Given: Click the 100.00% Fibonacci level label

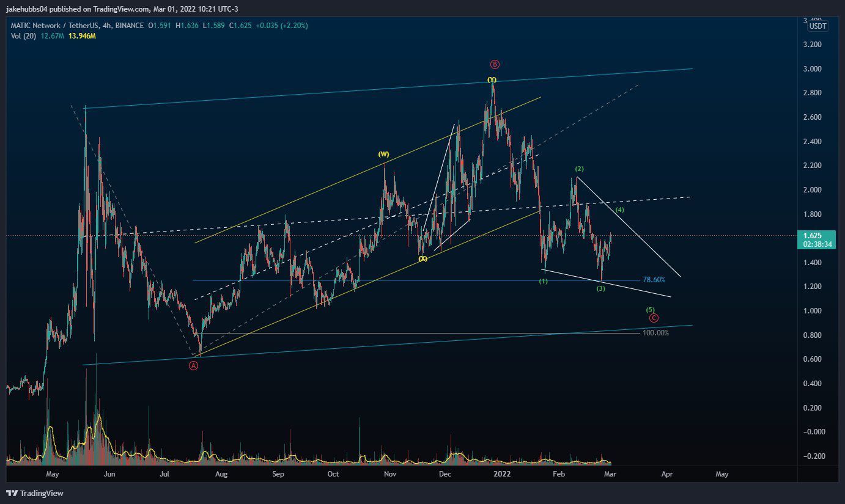Looking at the screenshot, I should click(x=655, y=333).
